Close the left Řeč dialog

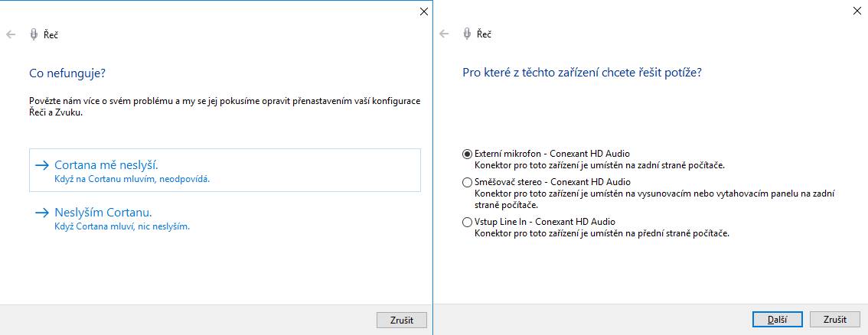pyautogui.click(x=424, y=11)
